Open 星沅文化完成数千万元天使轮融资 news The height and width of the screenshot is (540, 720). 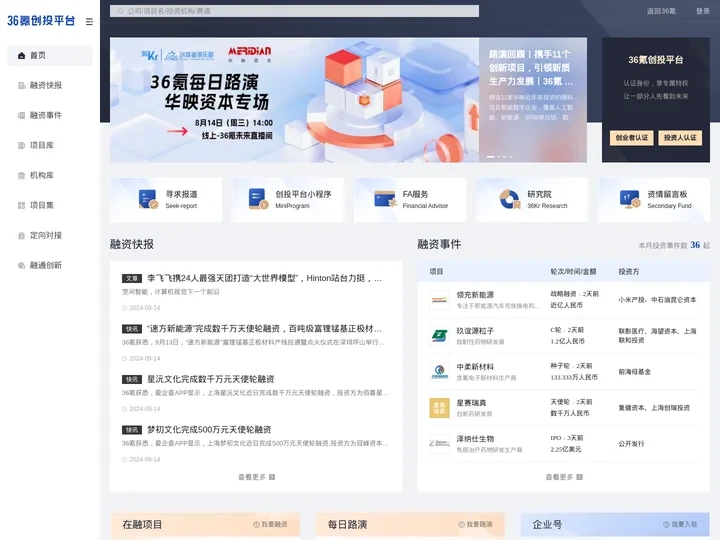point(211,379)
